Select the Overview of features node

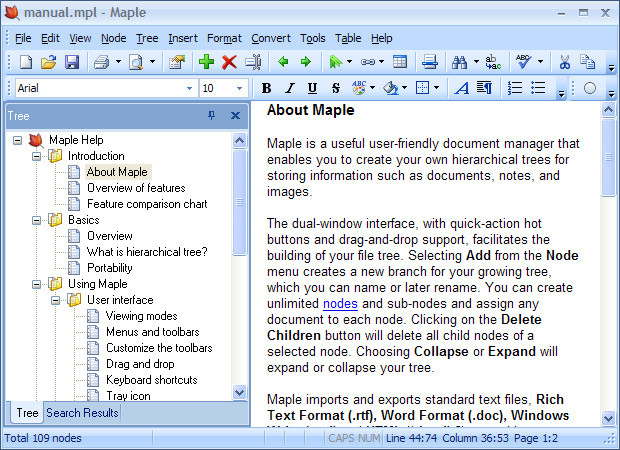(136, 188)
